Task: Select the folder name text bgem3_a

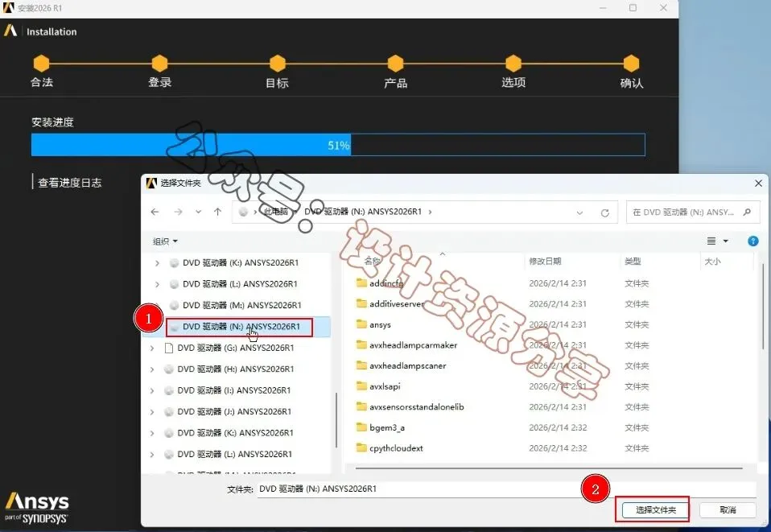Action: click(x=387, y=427)
